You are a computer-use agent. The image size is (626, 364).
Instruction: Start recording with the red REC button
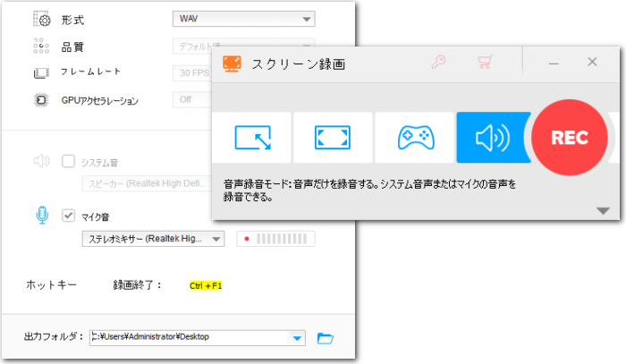(x=569, y=138)
